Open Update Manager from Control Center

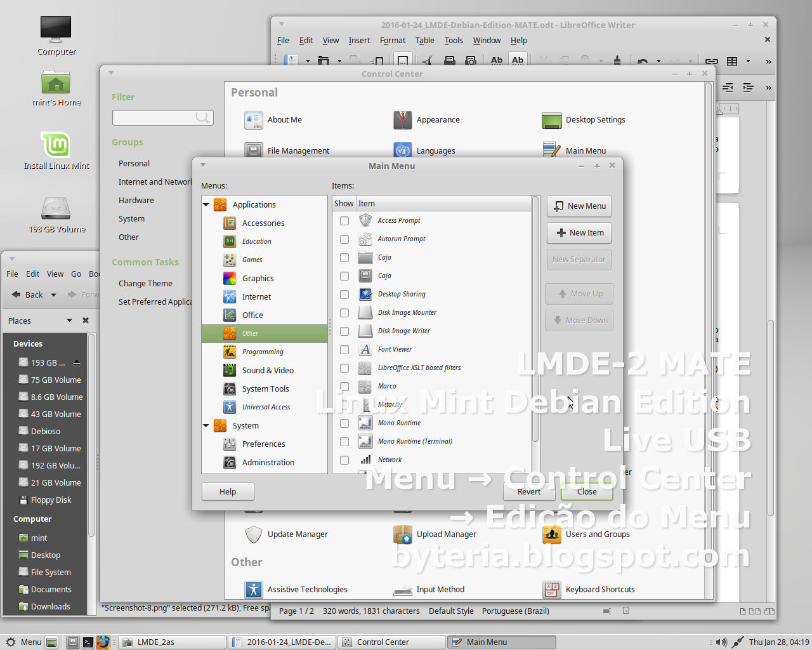point(253,534)
